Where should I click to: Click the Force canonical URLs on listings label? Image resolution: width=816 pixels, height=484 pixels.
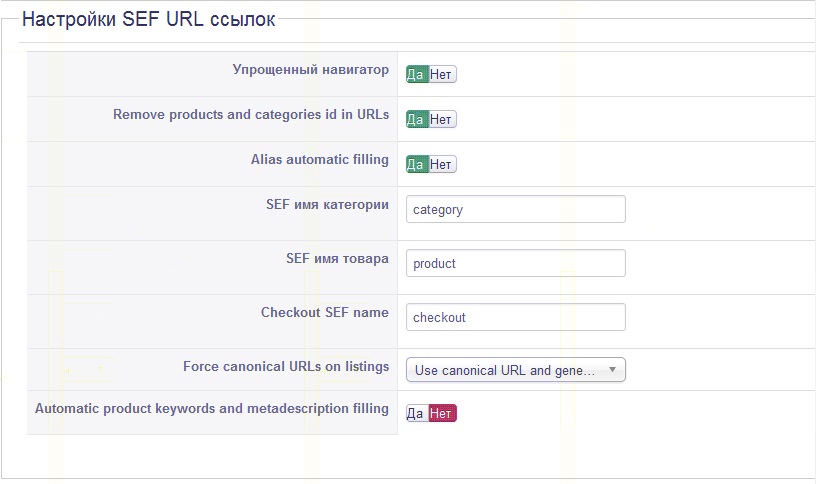(285, 366)
